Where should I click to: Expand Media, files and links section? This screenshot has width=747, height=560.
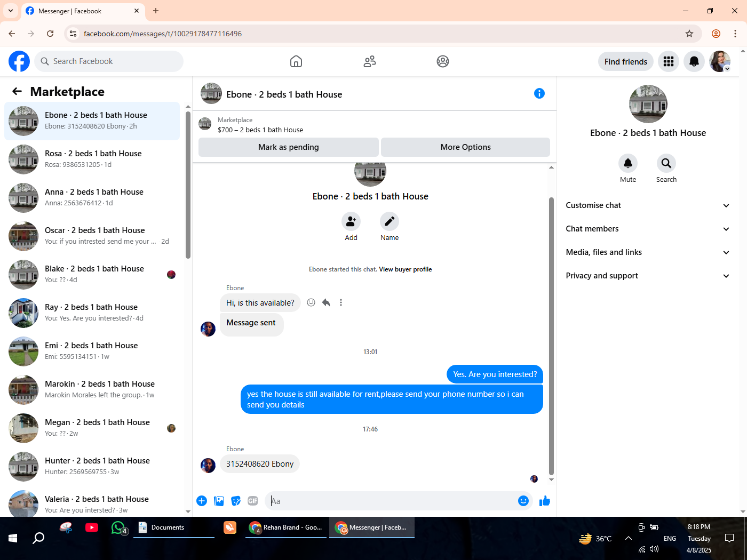[647, 252]
